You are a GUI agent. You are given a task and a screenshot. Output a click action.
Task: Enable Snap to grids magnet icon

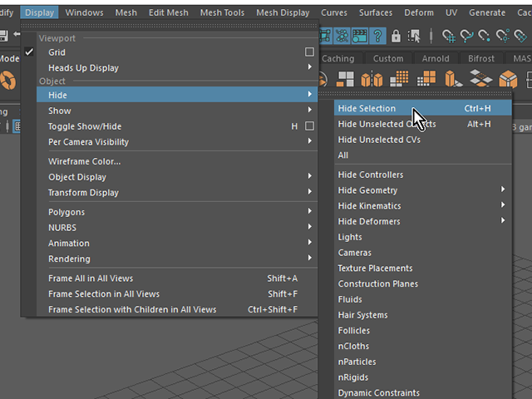point(449,36)
